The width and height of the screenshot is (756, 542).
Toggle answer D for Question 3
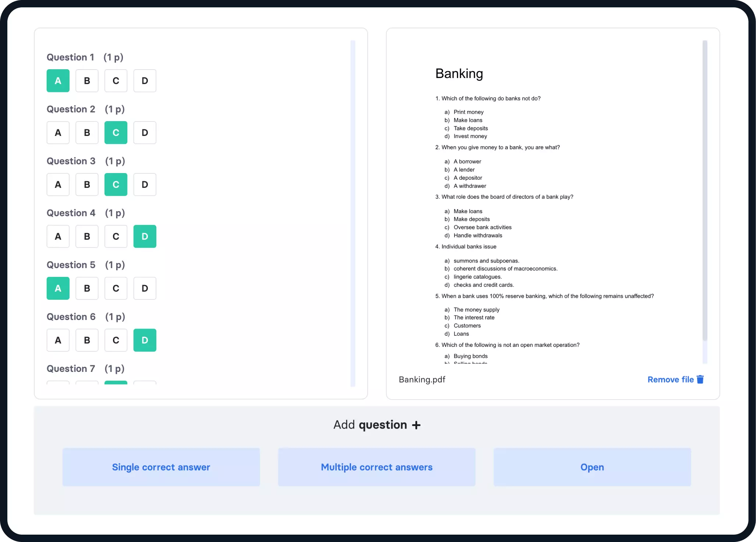coord(145,184)
